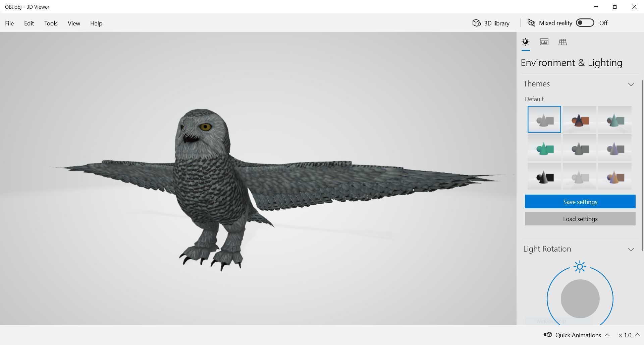Screen dimensions: 644x345
Task: Select the dark blue and orange theme
Action: [x=579, y=119]
